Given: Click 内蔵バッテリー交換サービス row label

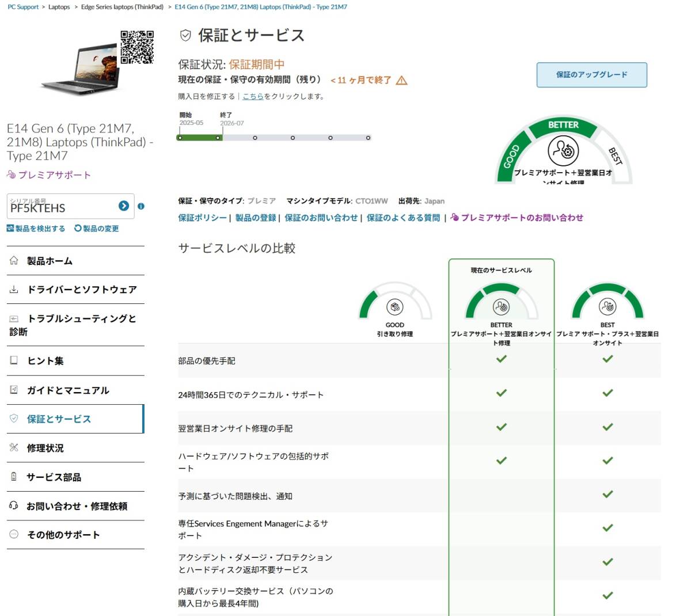Looking at the screenshot, I should (256, 597).
